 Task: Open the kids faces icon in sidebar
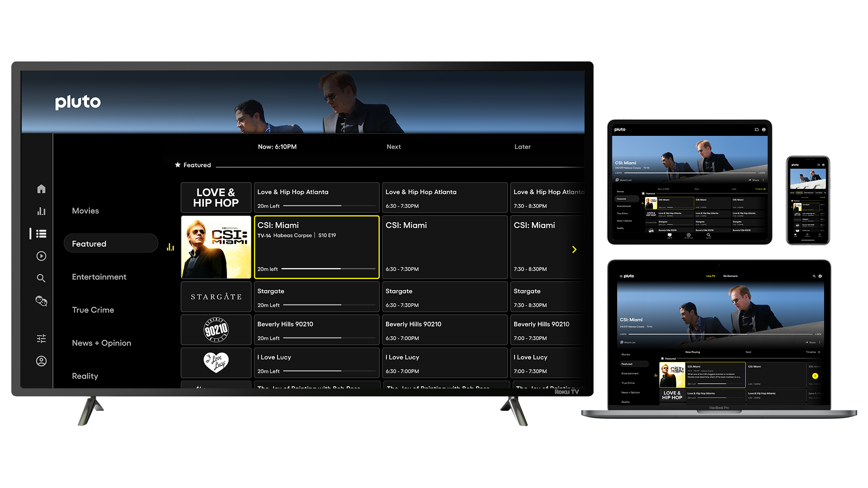click(x=41, y=301)
